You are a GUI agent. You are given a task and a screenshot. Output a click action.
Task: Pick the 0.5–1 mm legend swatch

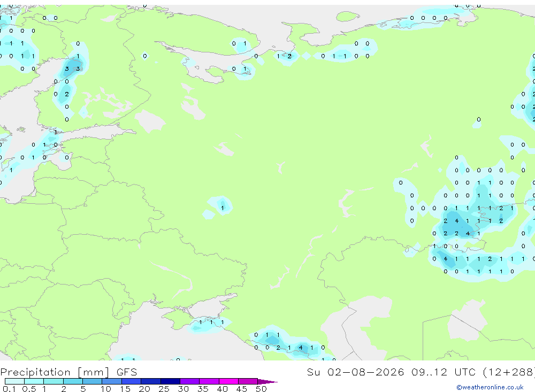pos(34,381)
